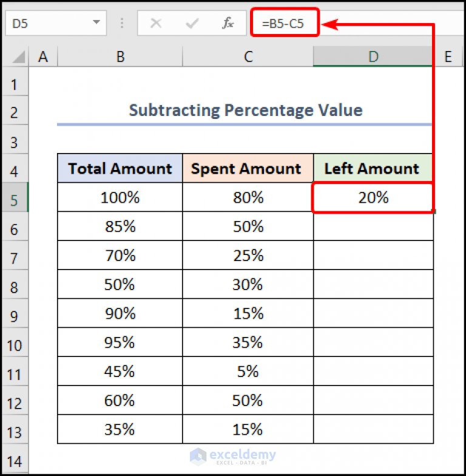Select the 'Spent Amount' header cell
The height and width of the screenshot is (476, 466).
point(248,168)
